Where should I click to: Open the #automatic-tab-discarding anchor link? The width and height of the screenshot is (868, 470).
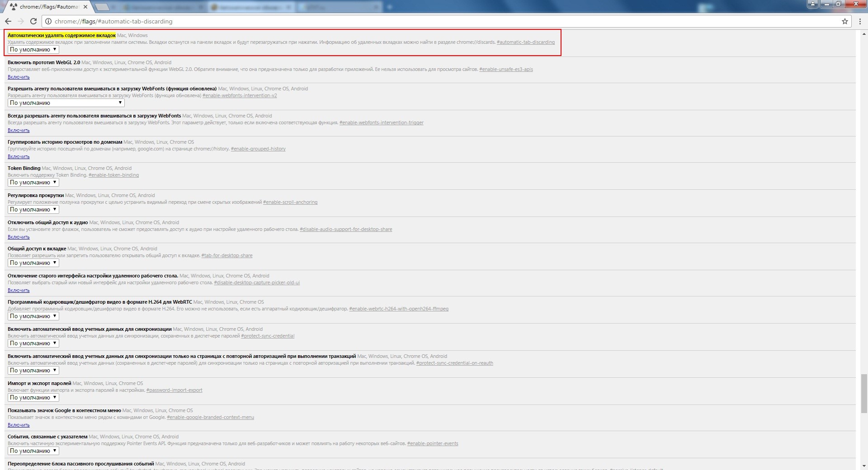coord(526,42)
